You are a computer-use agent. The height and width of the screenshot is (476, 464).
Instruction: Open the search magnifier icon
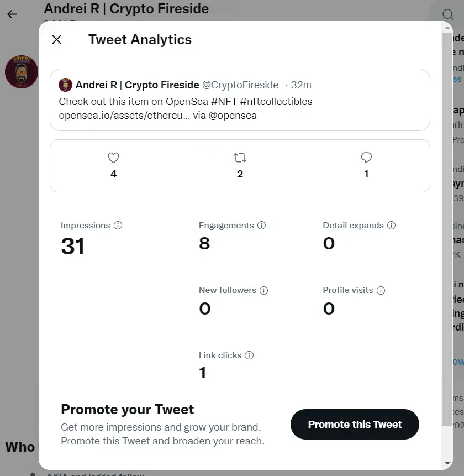(x=447, y=14)
